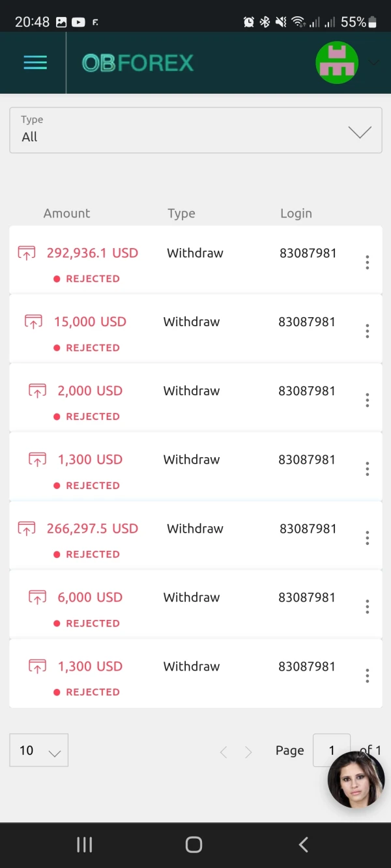This screenshot has height=868, width=391.
Task: Click the OBFOREX logo
Action: (x=138, y=63)
